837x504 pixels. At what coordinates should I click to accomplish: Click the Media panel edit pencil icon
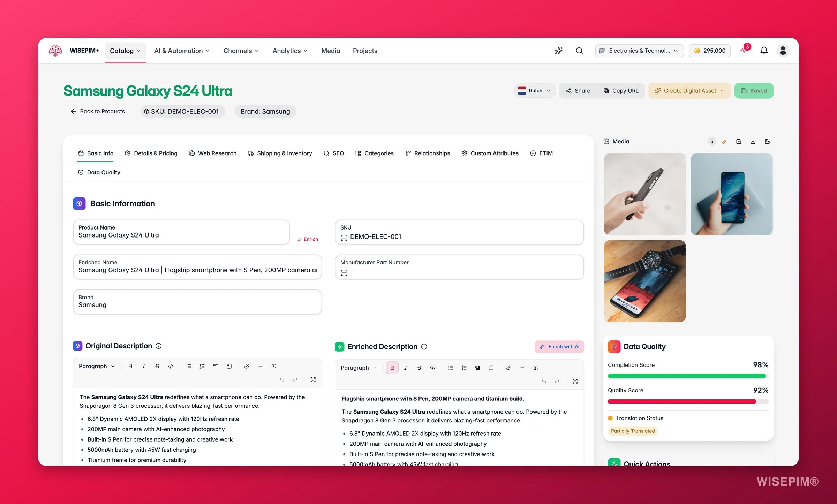pyautogui.click(x=724, y=141)
